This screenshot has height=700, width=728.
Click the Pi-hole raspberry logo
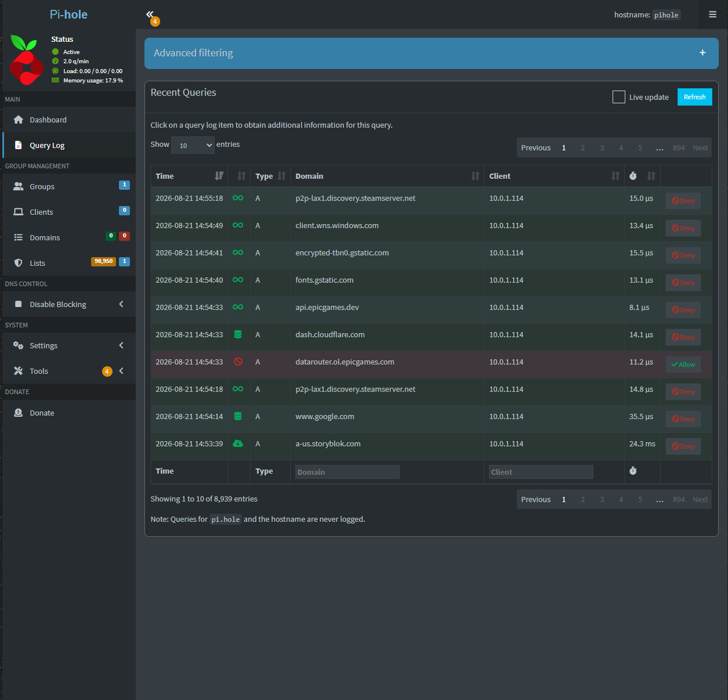(x=27, y=60)
